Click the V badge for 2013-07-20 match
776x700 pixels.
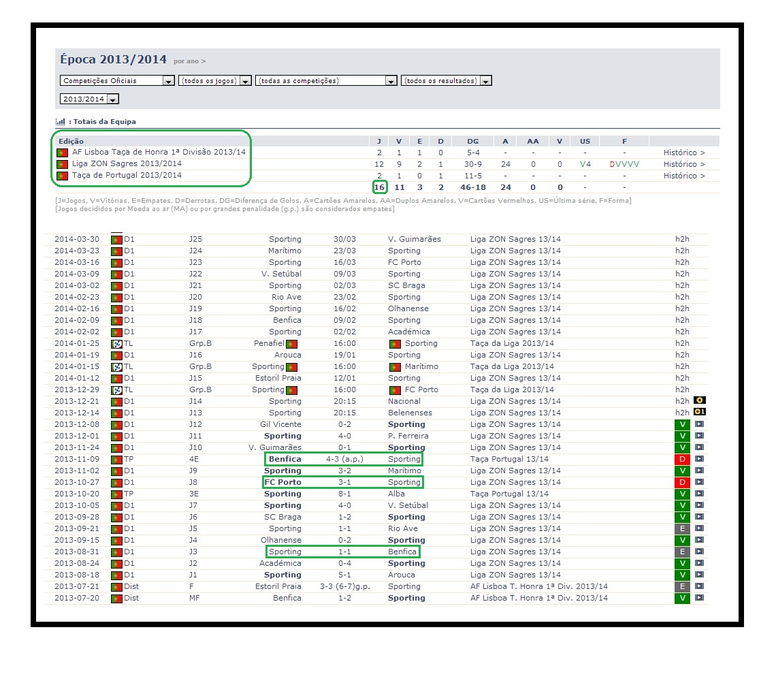(683, 598)
